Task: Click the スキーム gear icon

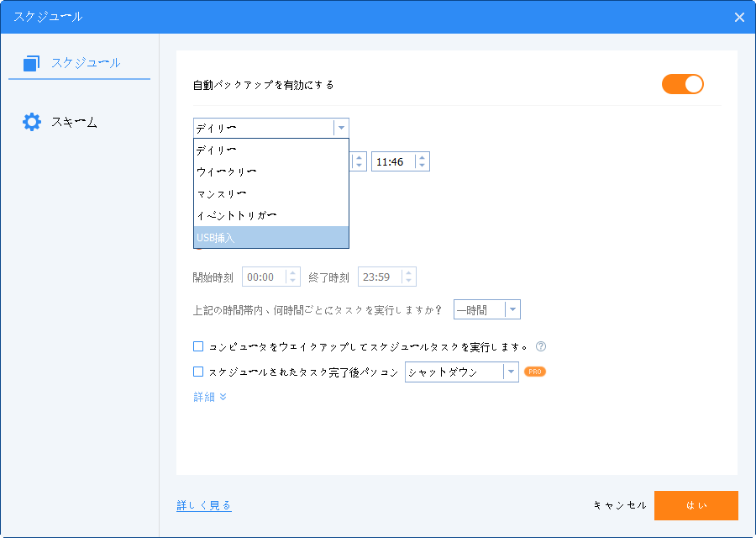Action: coord(32,122)
